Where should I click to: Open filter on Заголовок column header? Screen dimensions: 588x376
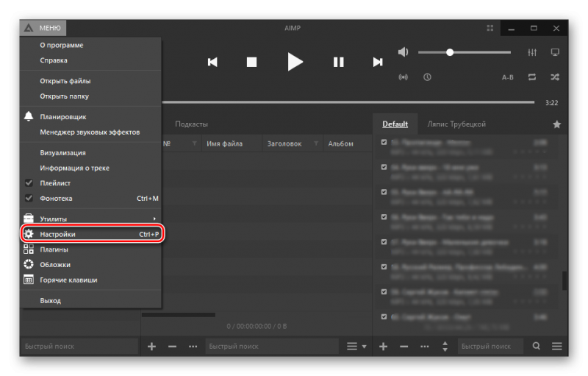316,143
